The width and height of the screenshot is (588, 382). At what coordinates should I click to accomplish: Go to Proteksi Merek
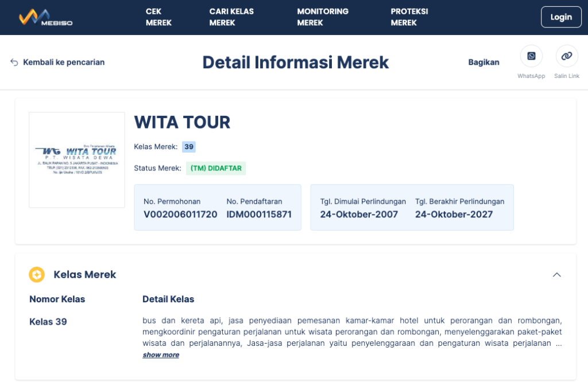point(409,17)
